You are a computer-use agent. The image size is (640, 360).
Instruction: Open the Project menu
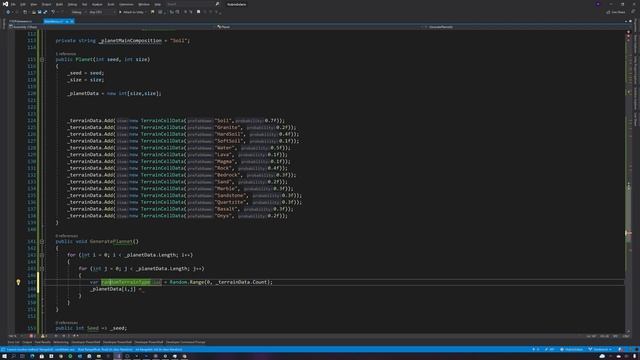tap(47, 4)
